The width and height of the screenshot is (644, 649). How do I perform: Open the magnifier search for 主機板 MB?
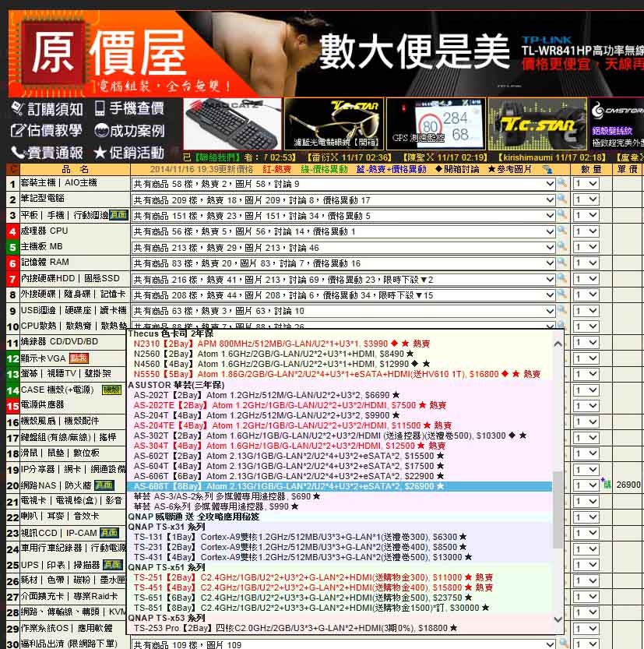pyautogui.click(x=561, y=247)
